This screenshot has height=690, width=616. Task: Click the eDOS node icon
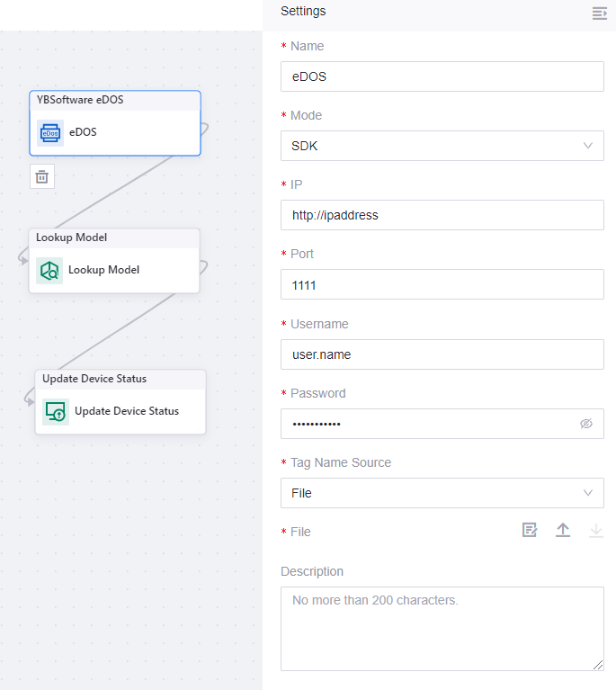pos(50,132)
